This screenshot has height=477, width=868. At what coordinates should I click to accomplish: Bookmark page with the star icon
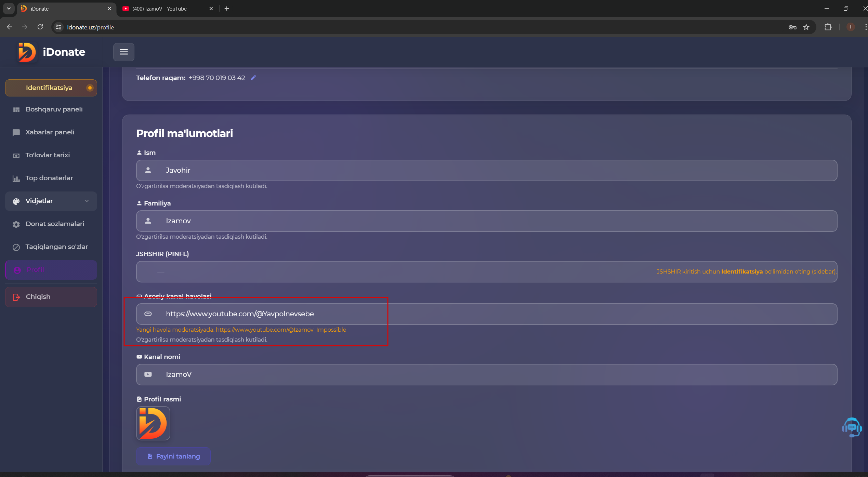pos(806,27)
